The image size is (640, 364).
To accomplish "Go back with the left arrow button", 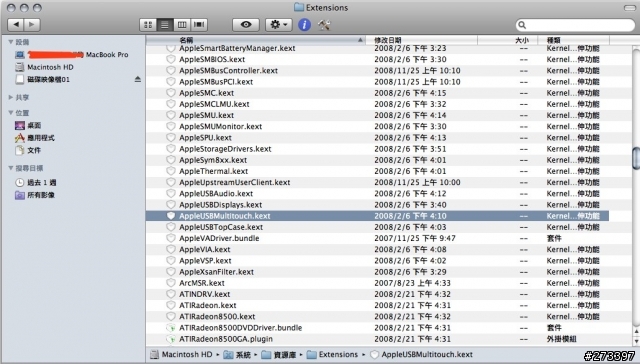I will (16, 25).
